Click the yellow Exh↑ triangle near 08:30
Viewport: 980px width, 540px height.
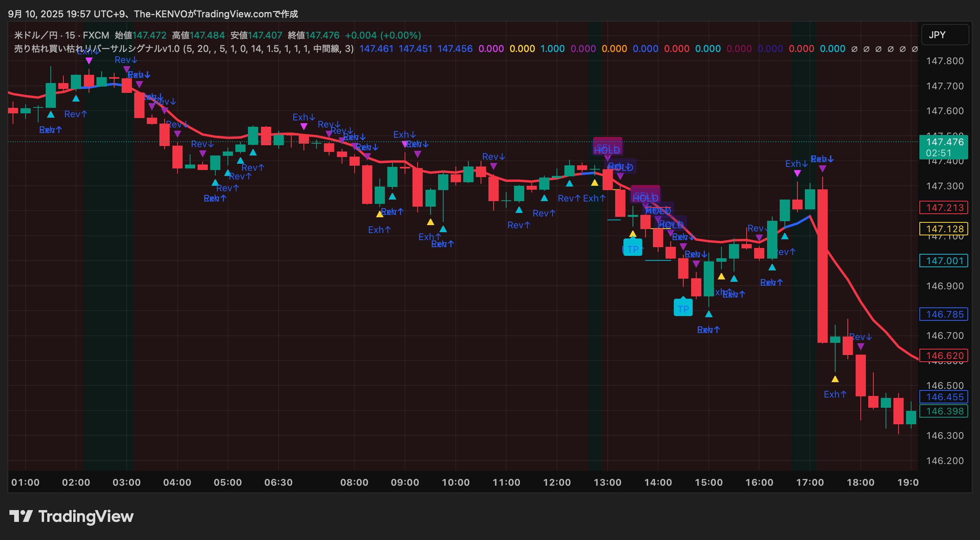tap(380, 214)
